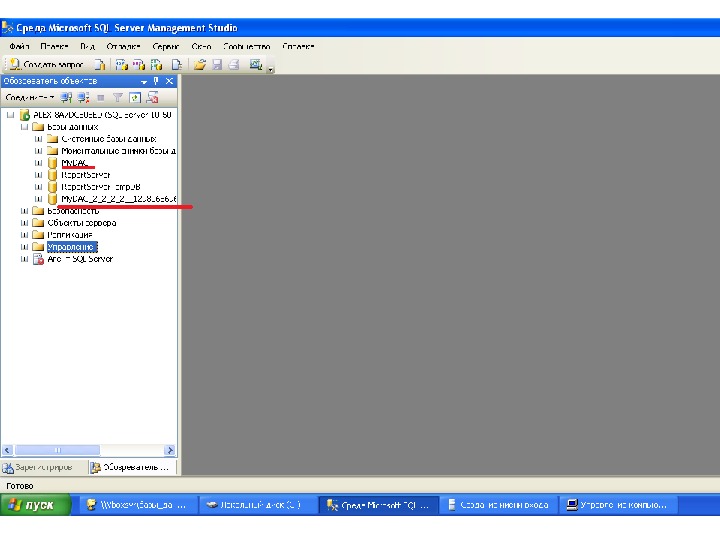Expand the SQL Server Agent node
Viewport: 720px width, 540px height.
(x=24, y=259)
